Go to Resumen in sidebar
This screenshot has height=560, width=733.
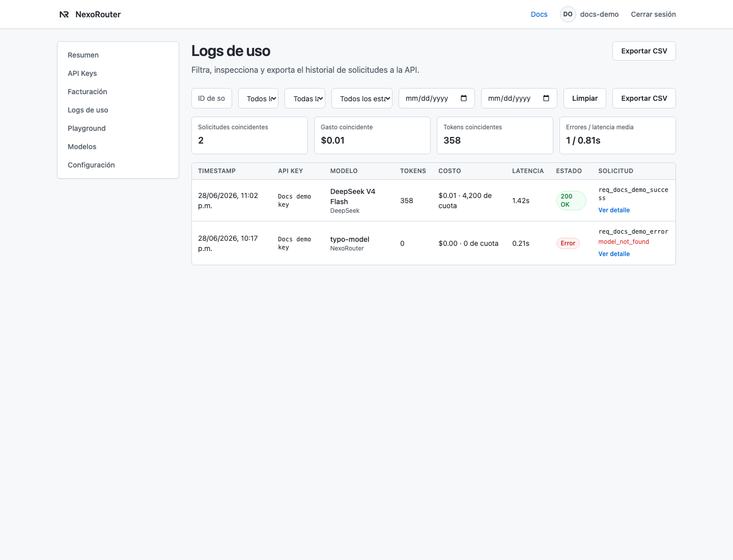coord(118,55)
